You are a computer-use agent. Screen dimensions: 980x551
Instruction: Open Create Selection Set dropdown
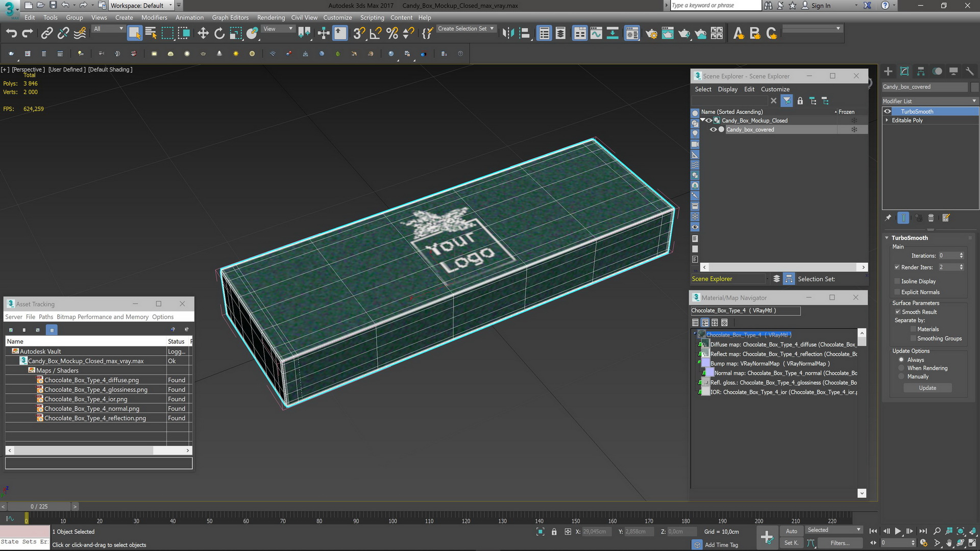[x=465, y=29]
